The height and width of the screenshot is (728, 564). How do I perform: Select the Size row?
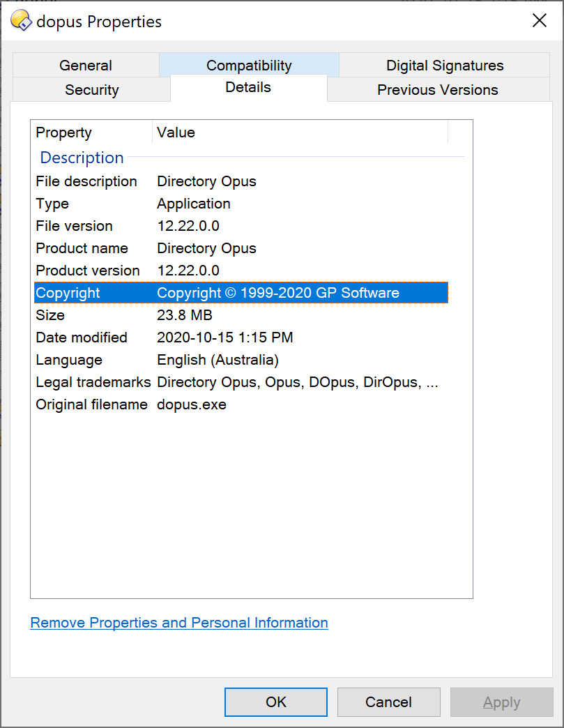pyautogui.click(x=241, y=314)
